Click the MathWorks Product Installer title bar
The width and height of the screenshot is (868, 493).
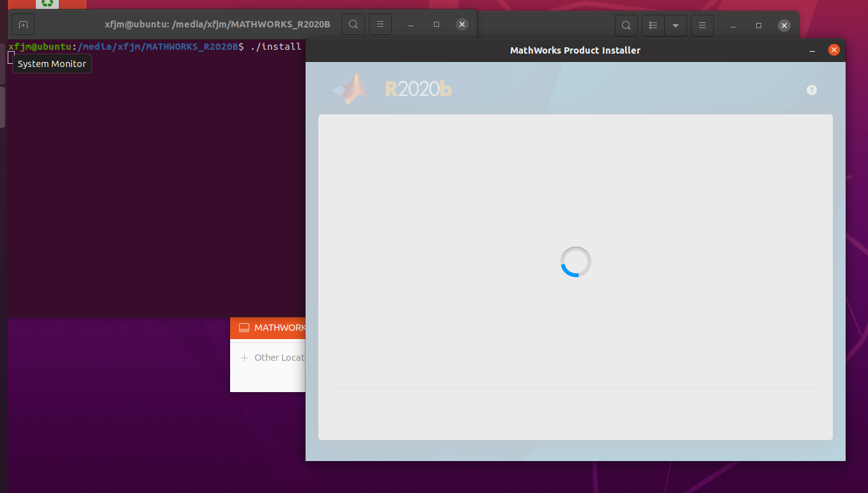point(575,50)
